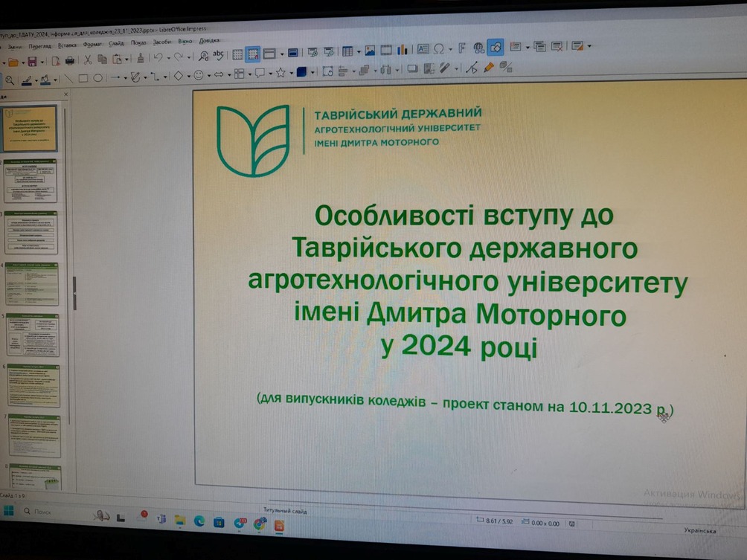This screenshot has height=560, width=747.
Task: Toggle Glue Points mode
Action: [x=488, y=68]
